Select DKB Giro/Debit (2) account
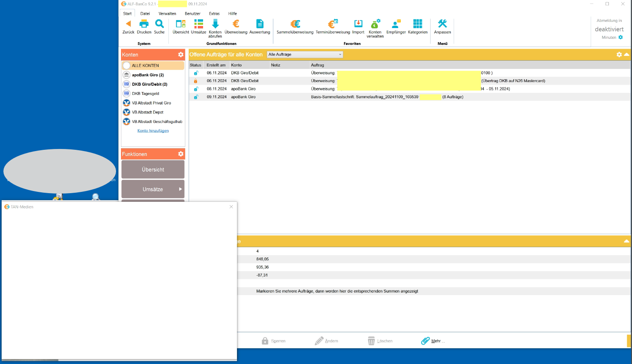The height and width of the screenshot is (364, 632). click(x=153, y=84)
